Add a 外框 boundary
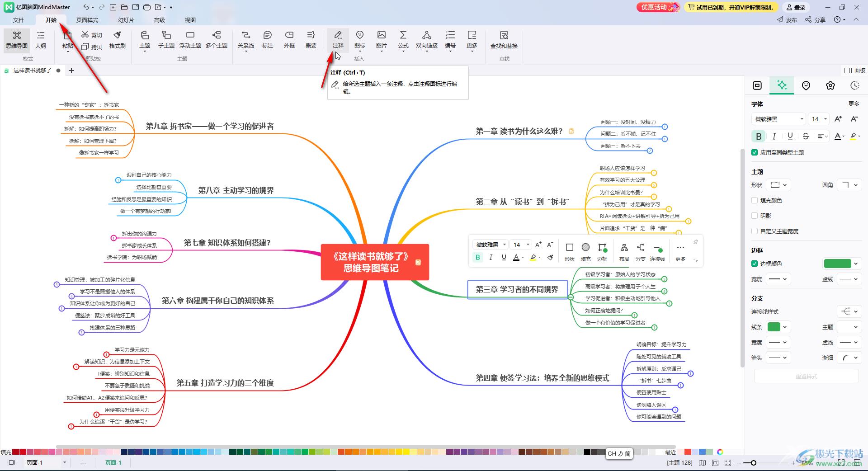 (x=289, y=40)
